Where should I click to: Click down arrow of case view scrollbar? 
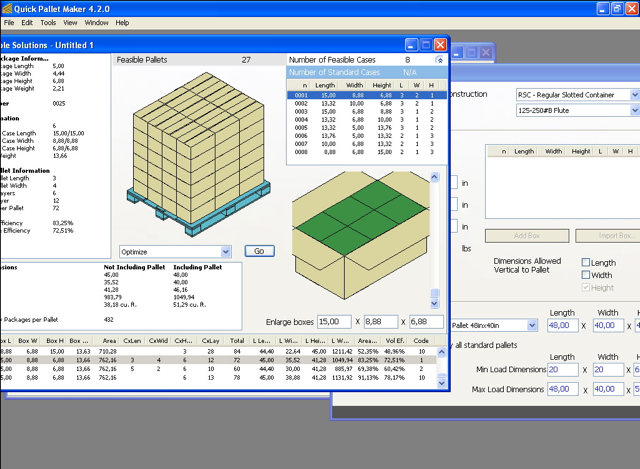pyautogui.click(x=435, y=303)
